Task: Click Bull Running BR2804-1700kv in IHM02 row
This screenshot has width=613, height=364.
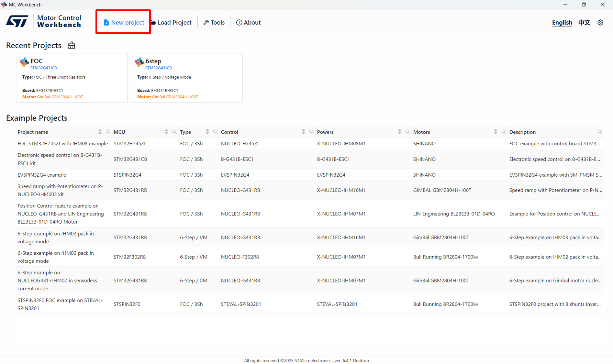Action: [446, 257]
